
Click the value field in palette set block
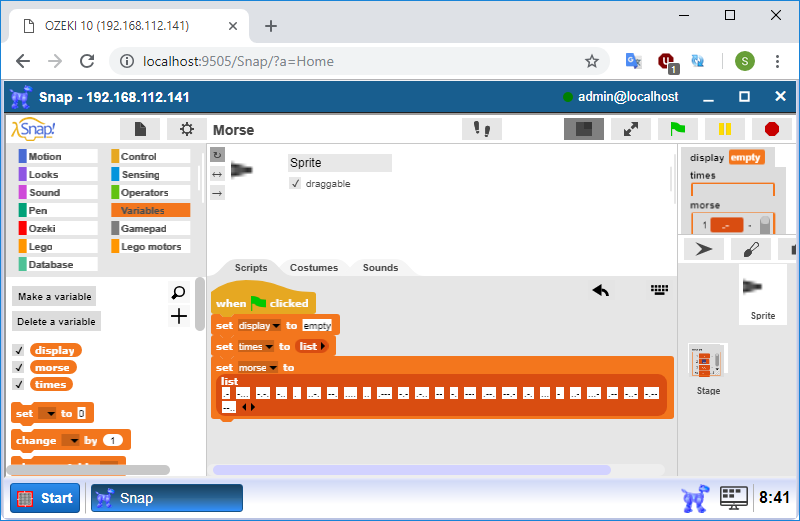tap(82, 413)
